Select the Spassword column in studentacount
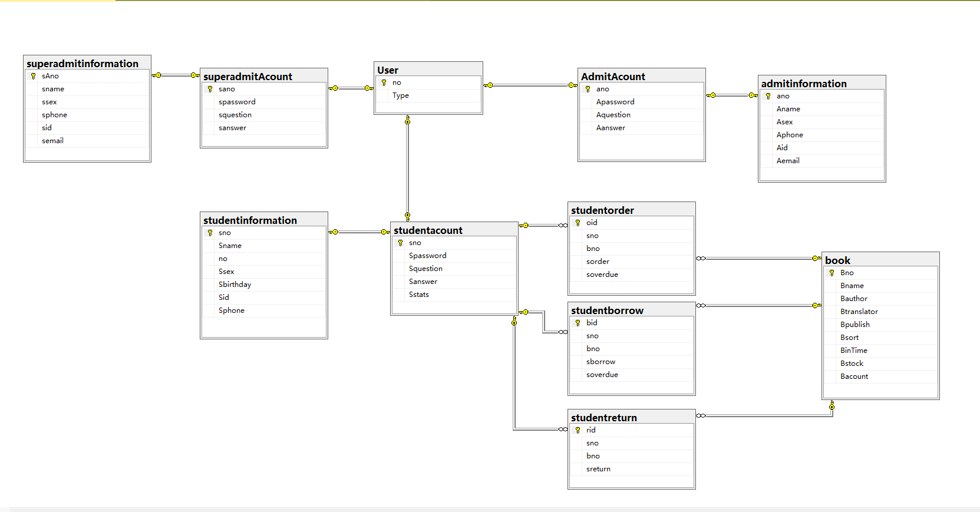Viewport: 980px width, 512px height. (454, 256)
